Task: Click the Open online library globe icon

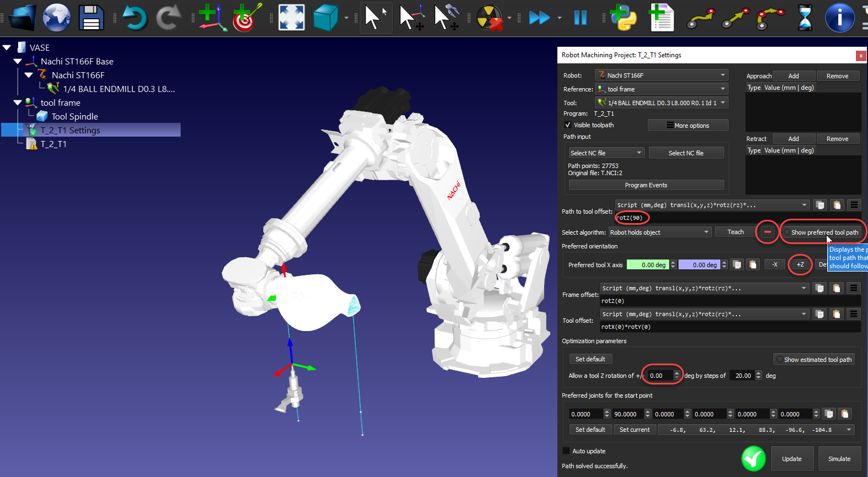Action: [x=57, y=18]
